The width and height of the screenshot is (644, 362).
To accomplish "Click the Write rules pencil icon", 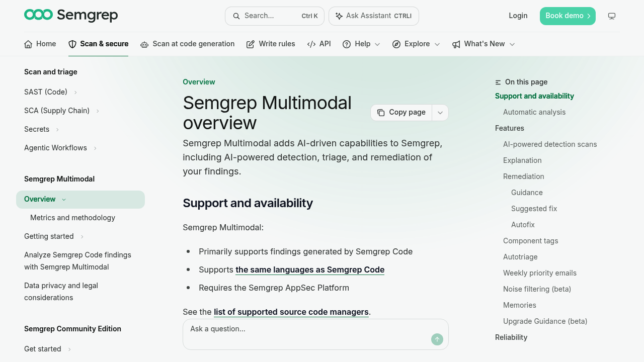I will pos(251,44).
